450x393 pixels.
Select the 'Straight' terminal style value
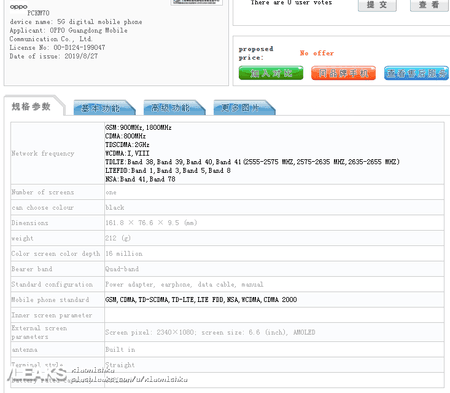[x=120, y=365]
